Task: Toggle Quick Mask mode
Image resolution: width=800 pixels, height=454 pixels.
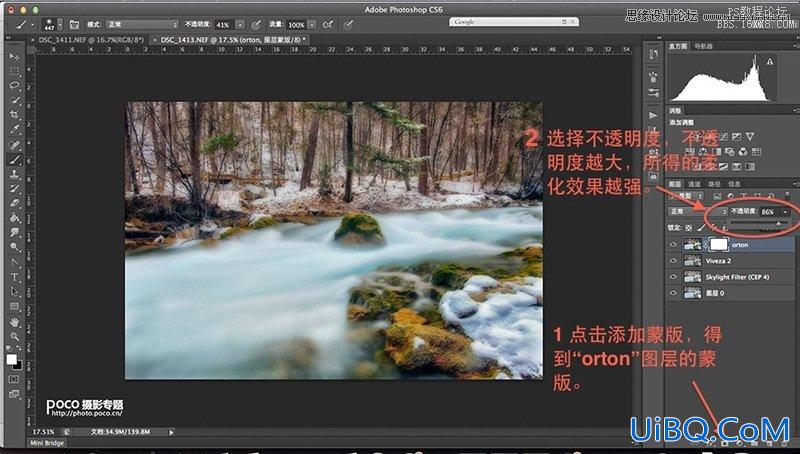Action: click(14, 379)
